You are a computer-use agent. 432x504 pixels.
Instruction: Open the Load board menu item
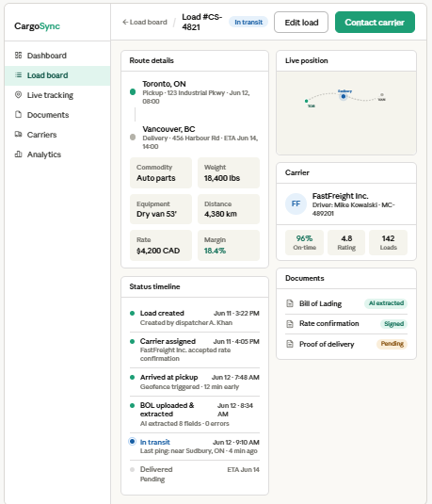point(57,75)
